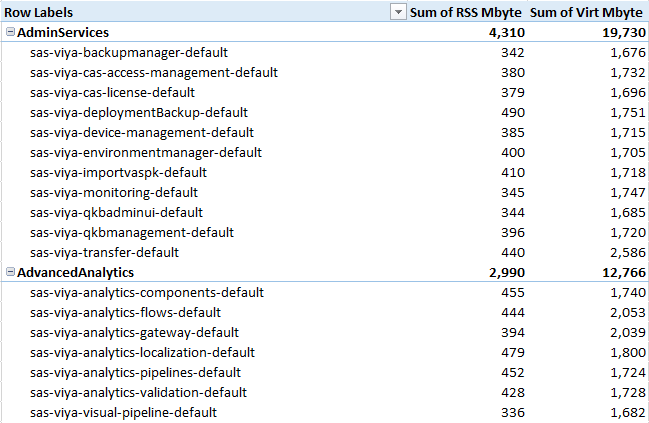Collapse the AdminServices group
Viewport: 649px width, 423px height.
[x=10, y=31]
